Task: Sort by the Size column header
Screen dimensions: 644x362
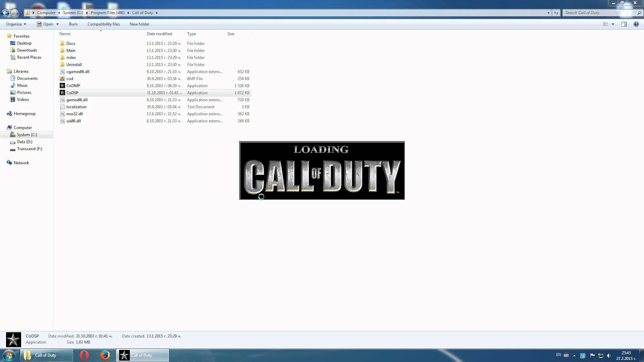Action: click(x=238, y=34)
